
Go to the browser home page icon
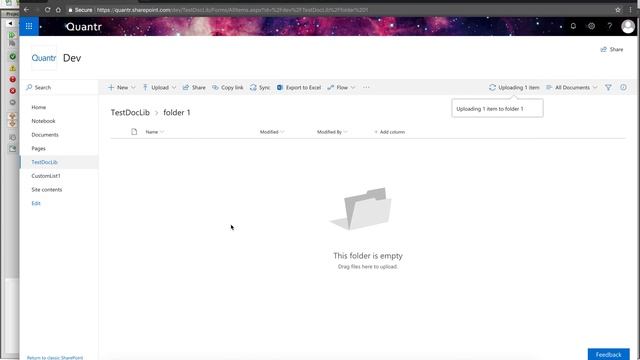click(58, 9)
